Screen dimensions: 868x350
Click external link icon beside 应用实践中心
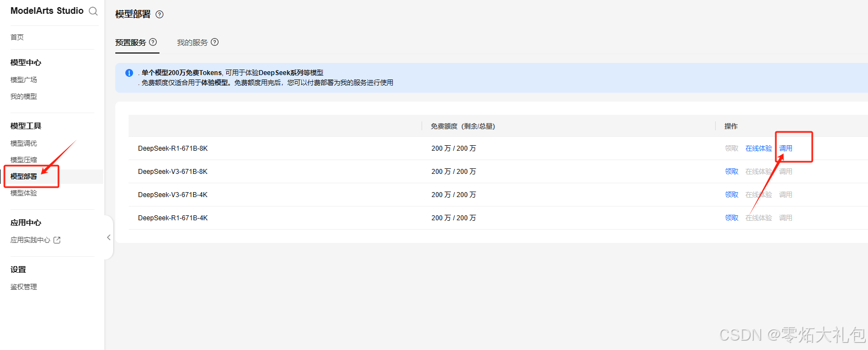coord(57,240)
